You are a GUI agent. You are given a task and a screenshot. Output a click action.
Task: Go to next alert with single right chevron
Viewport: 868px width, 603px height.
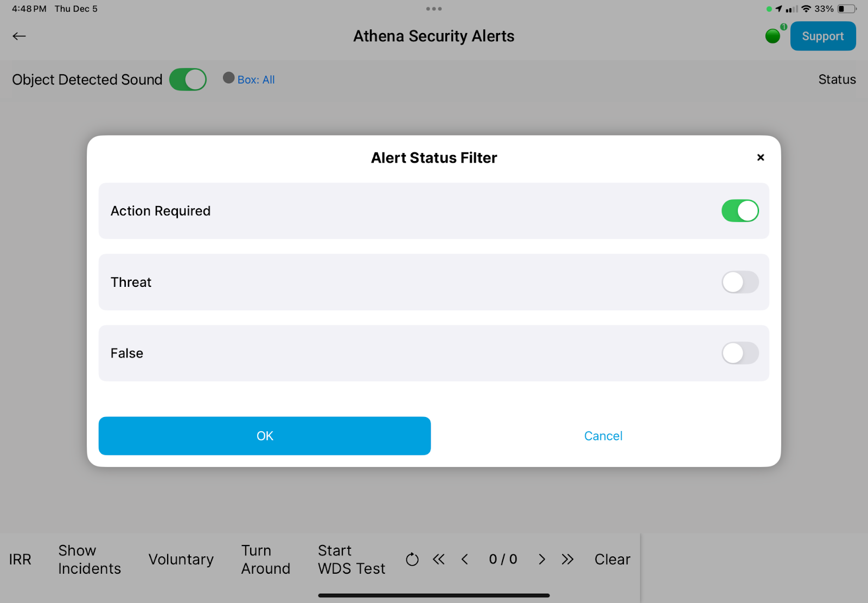click(x=541, y=559)
